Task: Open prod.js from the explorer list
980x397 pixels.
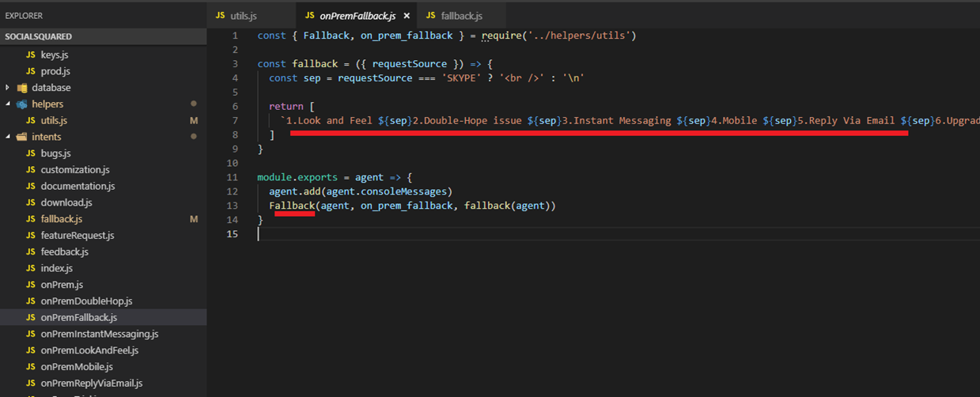Action: [x=55, y=71]
